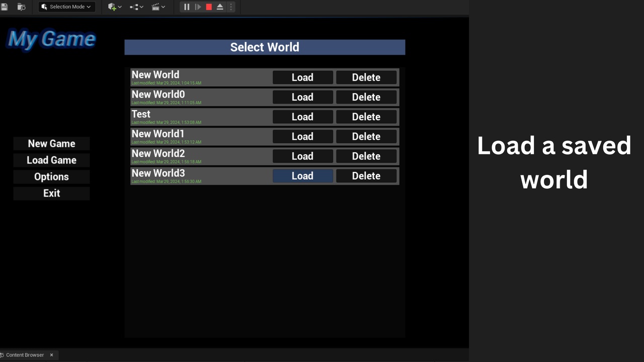Pause the play session
Image resolution: width=644 pixels, height=362 pixels.
tap(187, 7)
